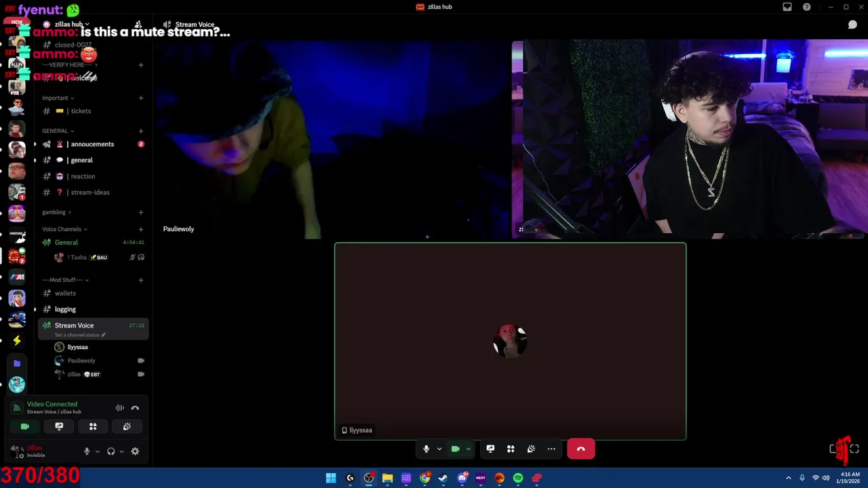Image resolution: width=868 pixels, height=488 pixels.
Task: Focus llyyssaa's highlighted video tile
Action: (511, 342)
